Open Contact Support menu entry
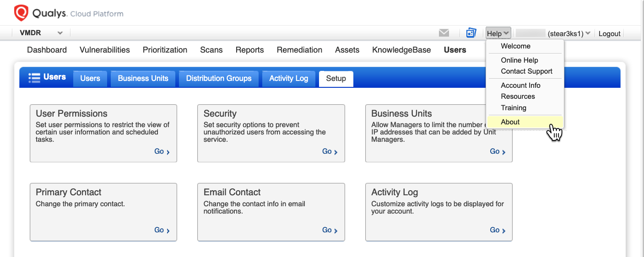 [x=526, y=71]
